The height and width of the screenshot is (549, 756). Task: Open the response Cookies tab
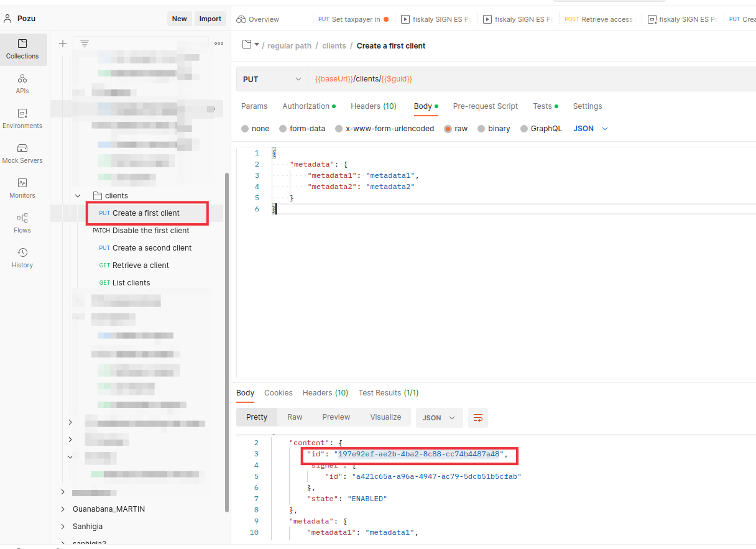[x=279, y=393]
